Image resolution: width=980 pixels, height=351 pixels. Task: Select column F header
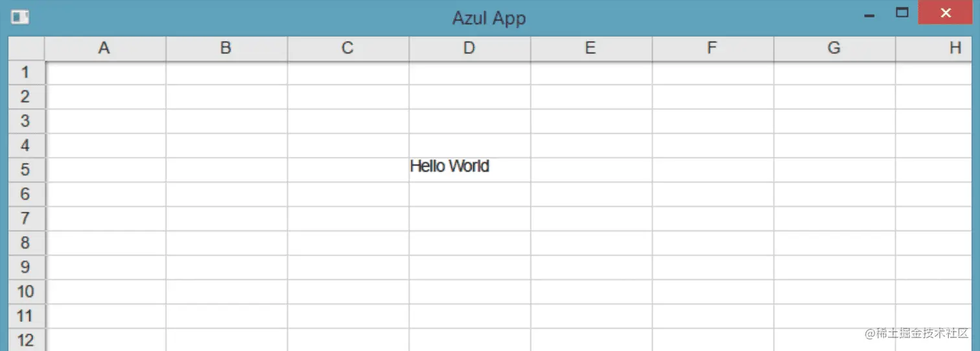coord(712,49)
